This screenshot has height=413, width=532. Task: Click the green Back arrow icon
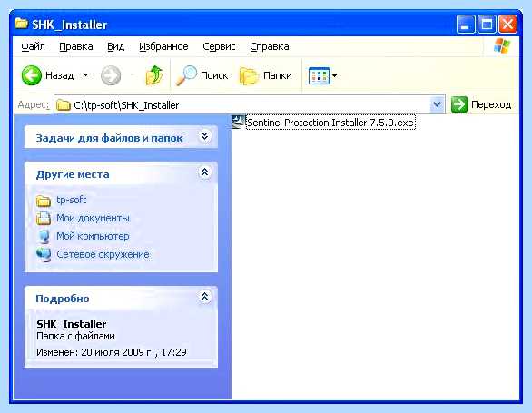coord(31,75)
